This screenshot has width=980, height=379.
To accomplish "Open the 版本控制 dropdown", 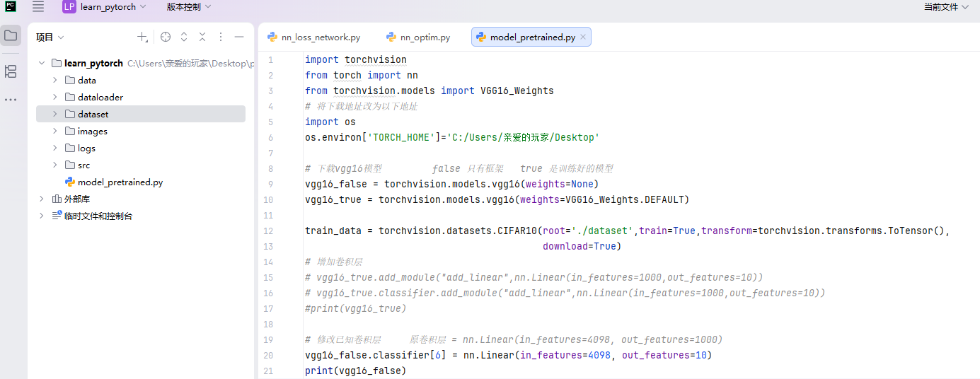I will [x=188, y=6].
